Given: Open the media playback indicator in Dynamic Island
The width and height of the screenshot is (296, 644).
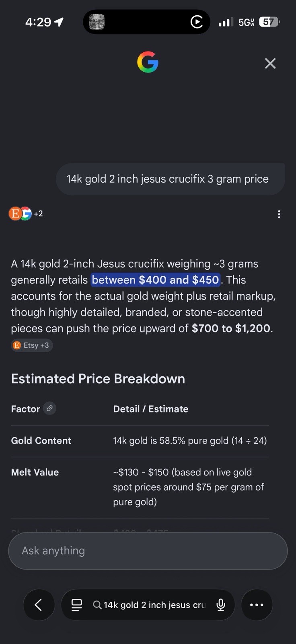Looking at the screenshot, I should click(196, 22).
